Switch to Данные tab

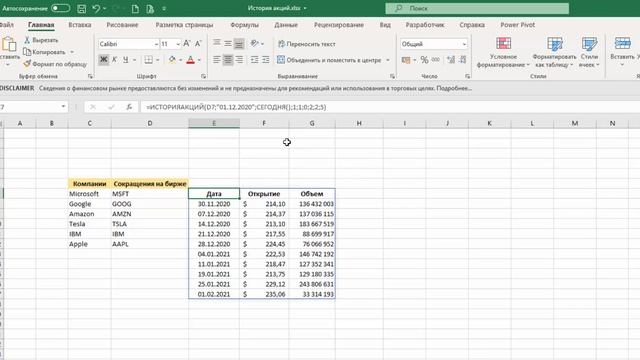286,25
